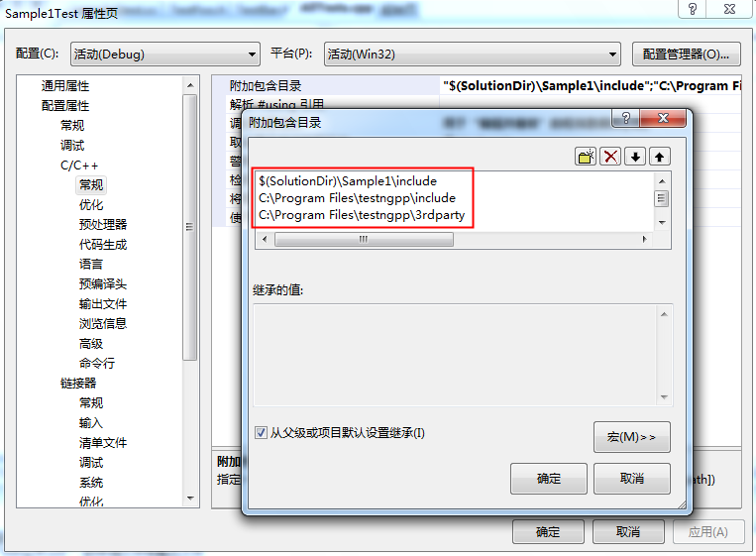Click the horizontal scroll right arrow in the directory list

(x=645, y=239)
